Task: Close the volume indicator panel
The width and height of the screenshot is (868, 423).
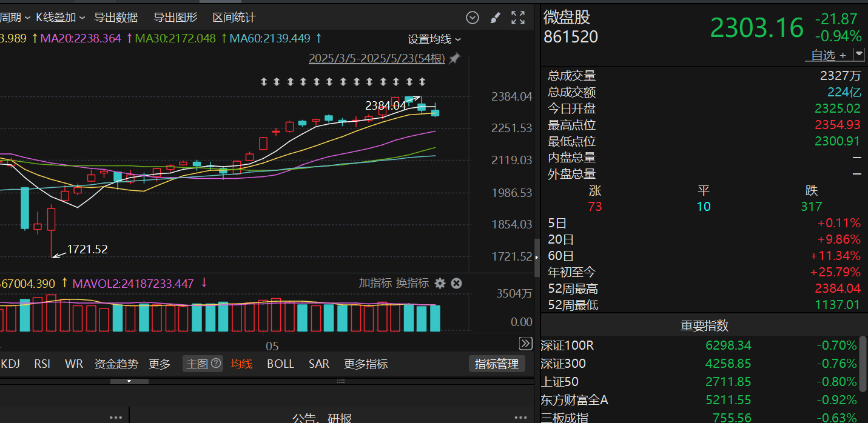Action: click(457, 284)
